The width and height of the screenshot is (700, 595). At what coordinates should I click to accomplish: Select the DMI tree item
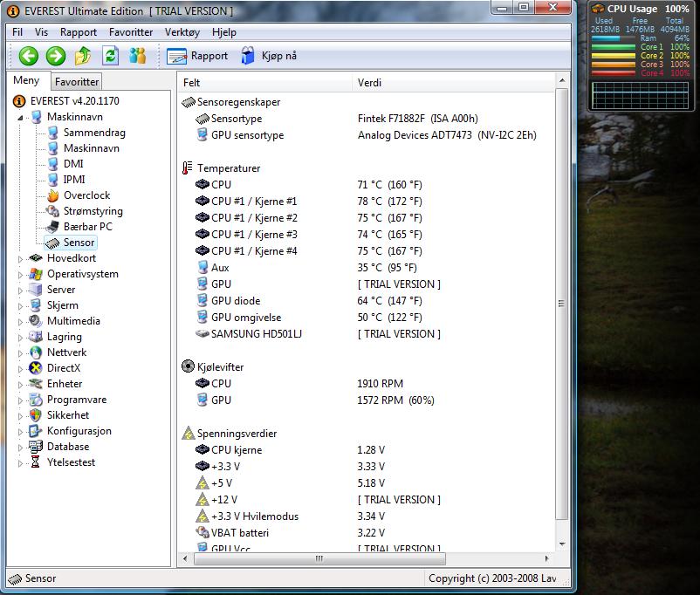(x=73, y=164)
